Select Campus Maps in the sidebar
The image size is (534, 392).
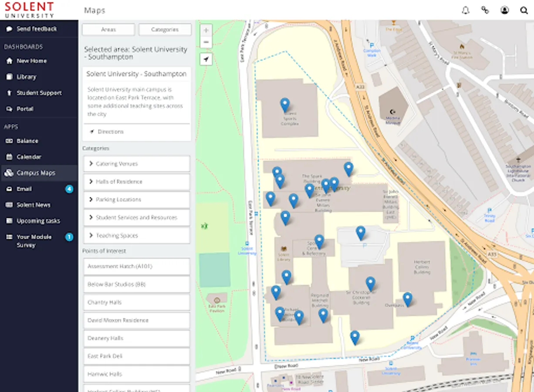39,173
